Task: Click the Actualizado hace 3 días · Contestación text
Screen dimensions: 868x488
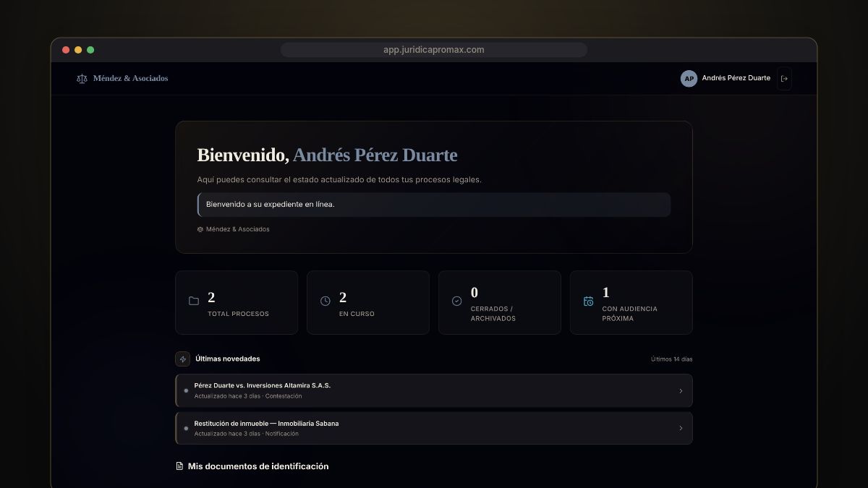Action: pyautogui.click(x=248, y=396)
